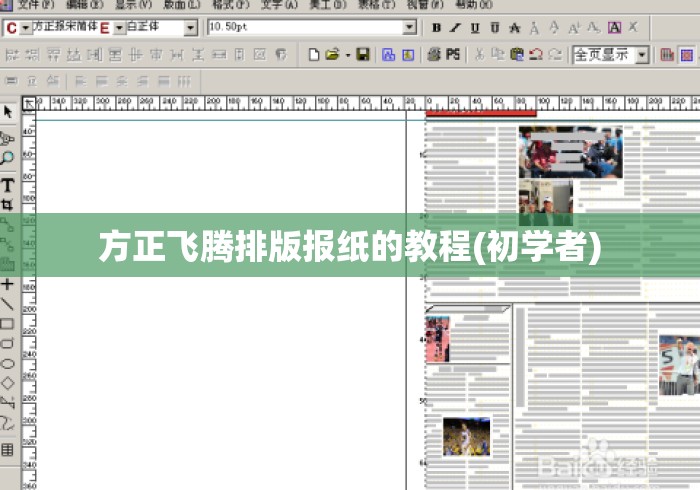Open the 文字(A) menu
The height and width of the screenshot is (490, 700).
point(279,4)
